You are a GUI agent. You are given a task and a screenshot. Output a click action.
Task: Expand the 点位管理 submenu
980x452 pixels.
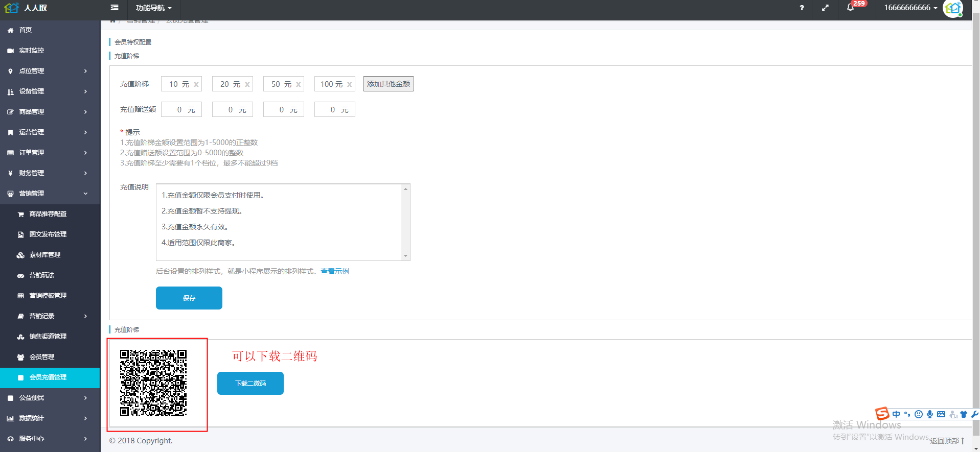[x=85, y=71]
